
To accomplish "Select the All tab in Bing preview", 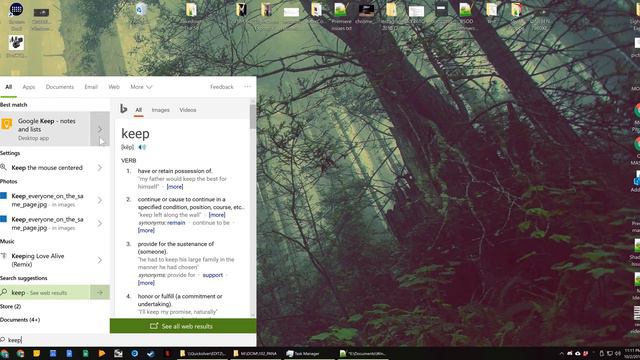I will pyautogui.click(x=138, y=110).
